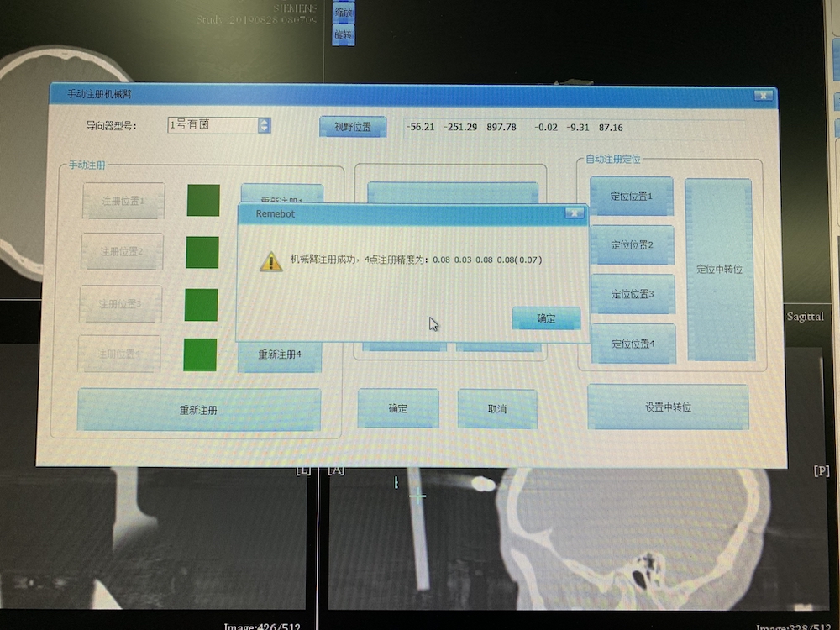Screen dimensions: 840x630
Task: Click the 设置中转位 button
Action: (x=667, y=407)
